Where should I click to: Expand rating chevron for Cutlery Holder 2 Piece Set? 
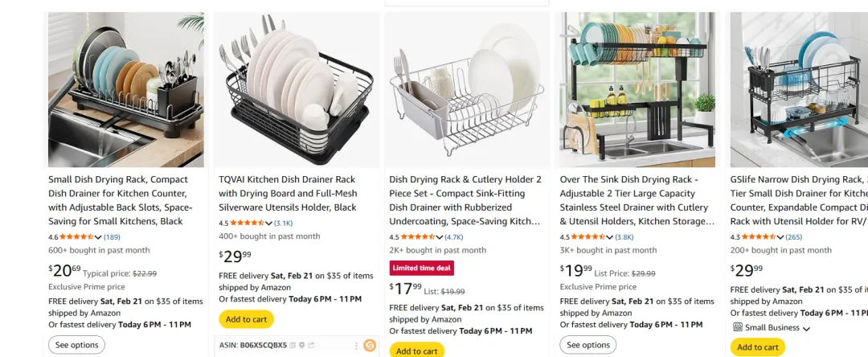point(440,237)
